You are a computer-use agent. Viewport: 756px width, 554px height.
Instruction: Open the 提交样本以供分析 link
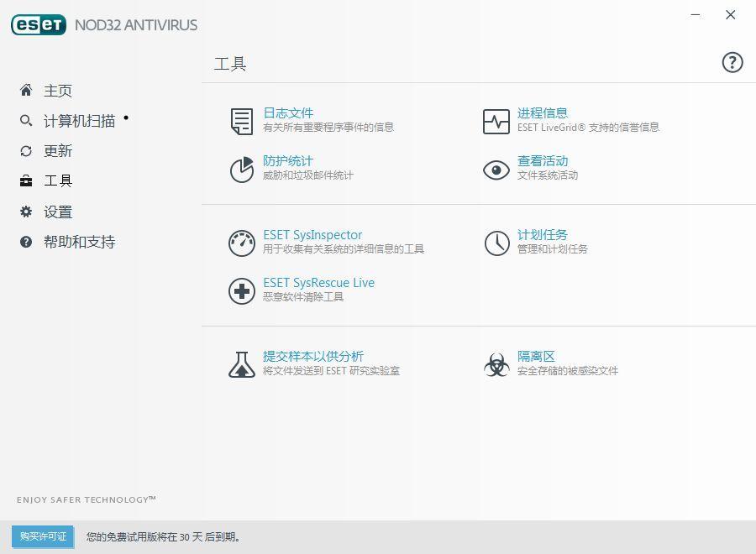[313, 356]
